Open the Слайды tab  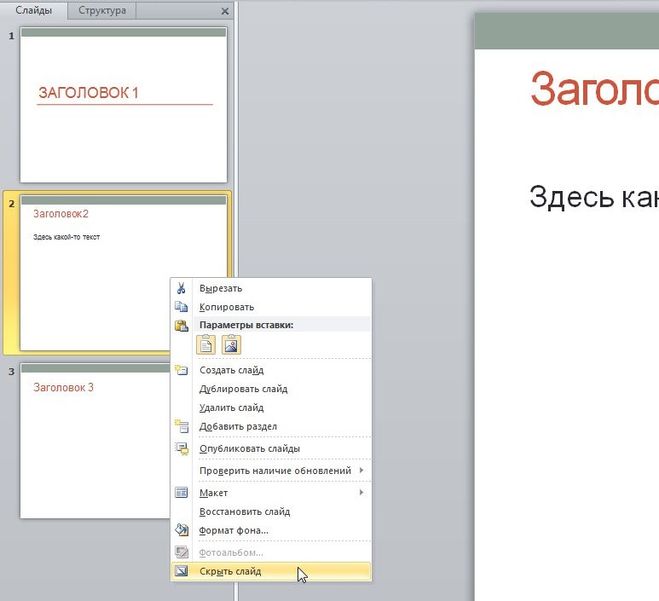[x=33, y=11]
